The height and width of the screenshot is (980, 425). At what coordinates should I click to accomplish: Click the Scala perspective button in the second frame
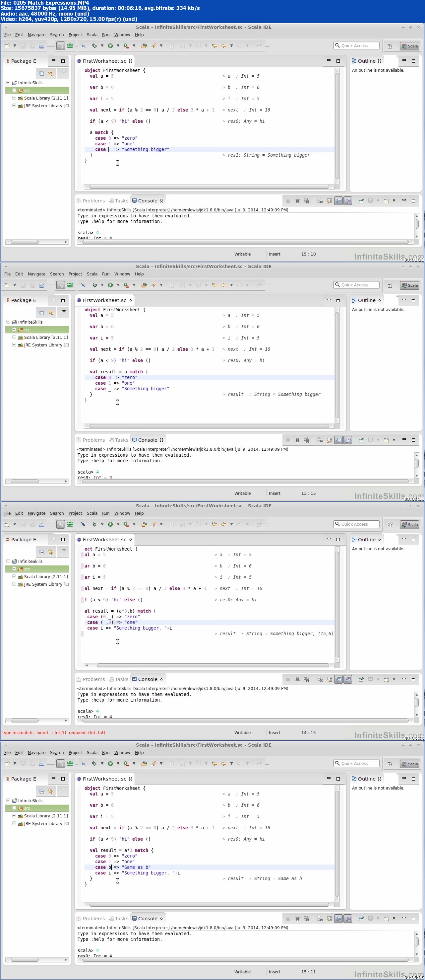point(409,285)
